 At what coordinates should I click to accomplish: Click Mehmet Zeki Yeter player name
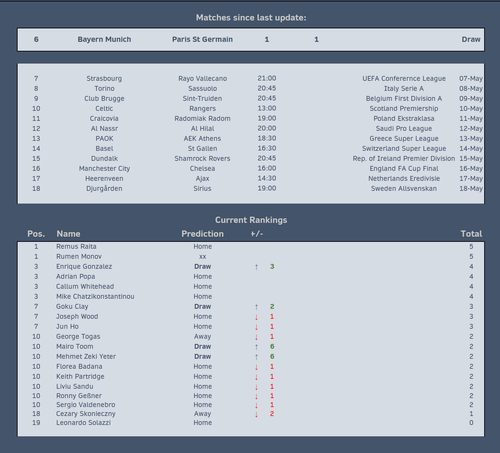click(x=86, y=357)
